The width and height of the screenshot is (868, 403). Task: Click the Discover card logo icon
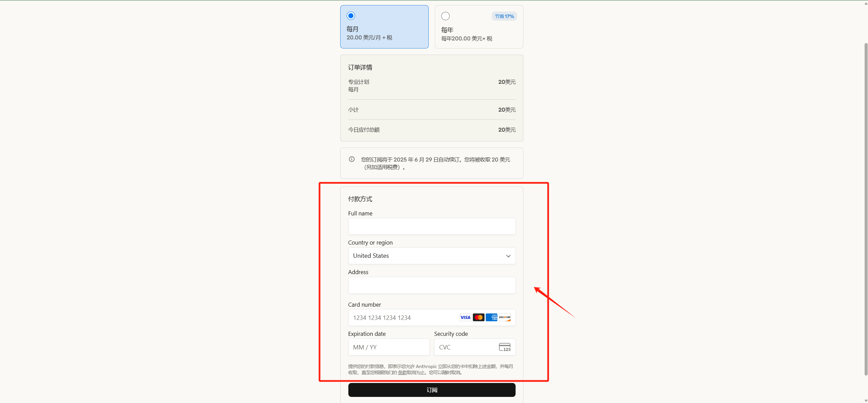[x=505, y=318]
